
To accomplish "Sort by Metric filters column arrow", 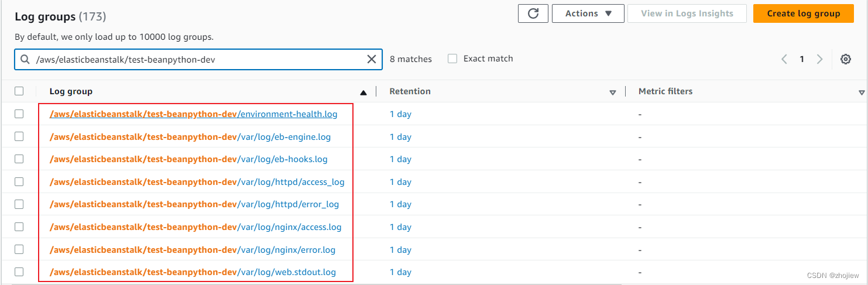I will 862,92.
